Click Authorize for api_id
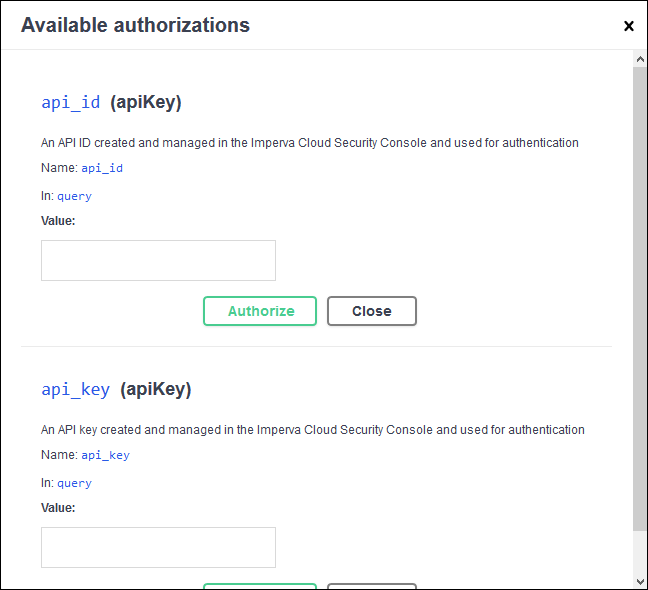Screen dimensions: 648x590 (x=260, y=311)
